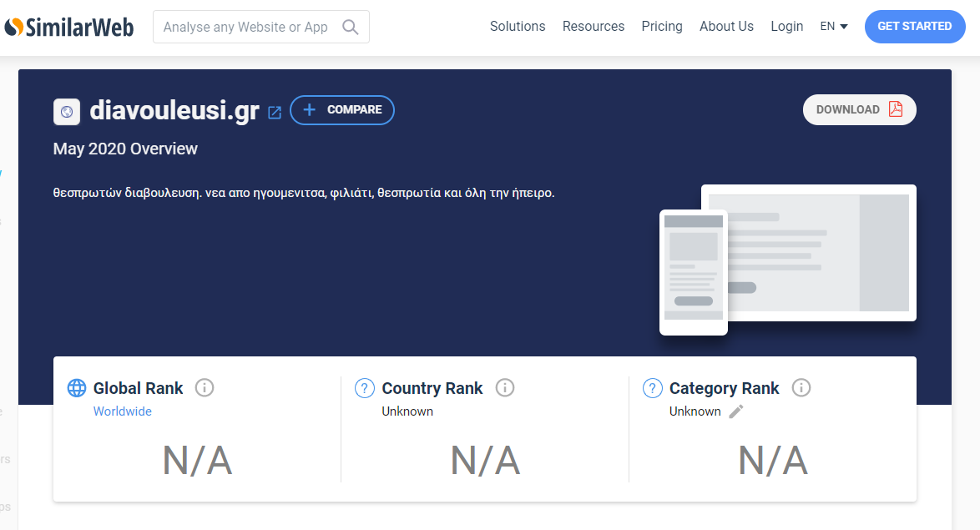
Task: Click the Worldwide link under Global Rank
Action: pos(123,411)
